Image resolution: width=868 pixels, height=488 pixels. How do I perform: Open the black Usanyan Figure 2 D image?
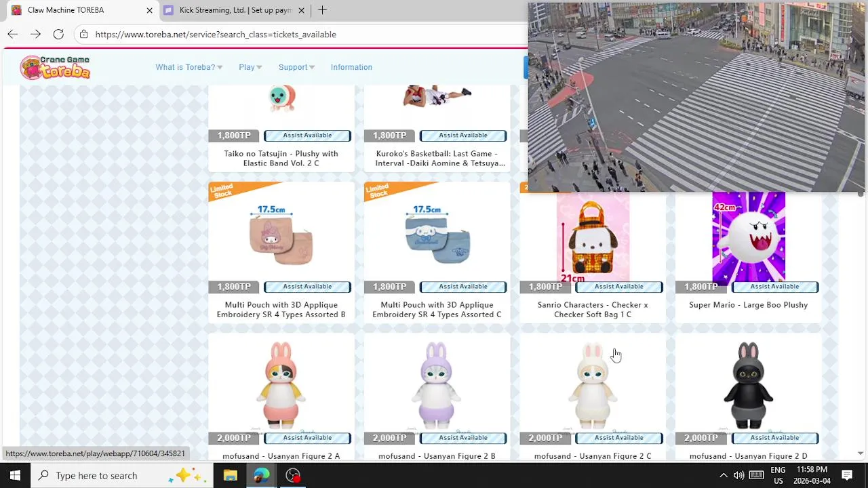point(749,385)
